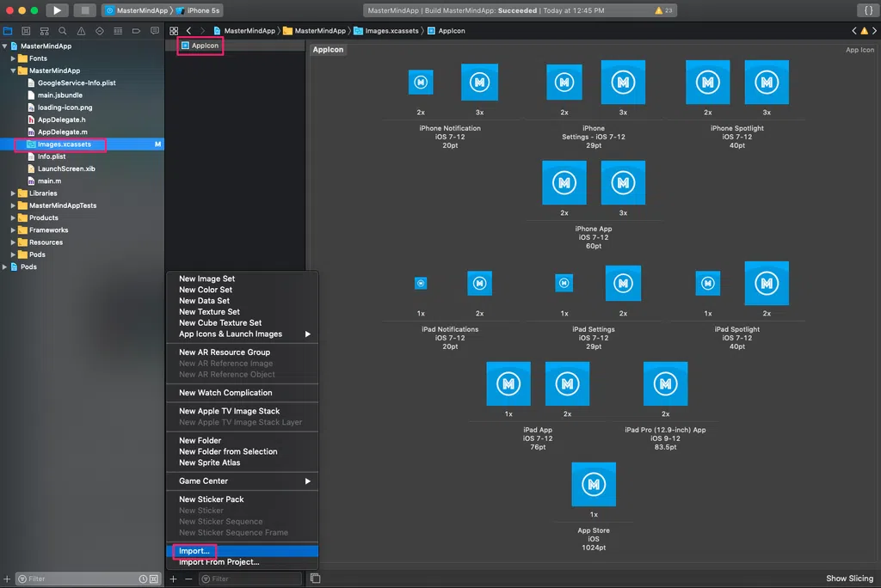Expand the Libraries folder
Screen dimensions: 881x588
point(13,193)
